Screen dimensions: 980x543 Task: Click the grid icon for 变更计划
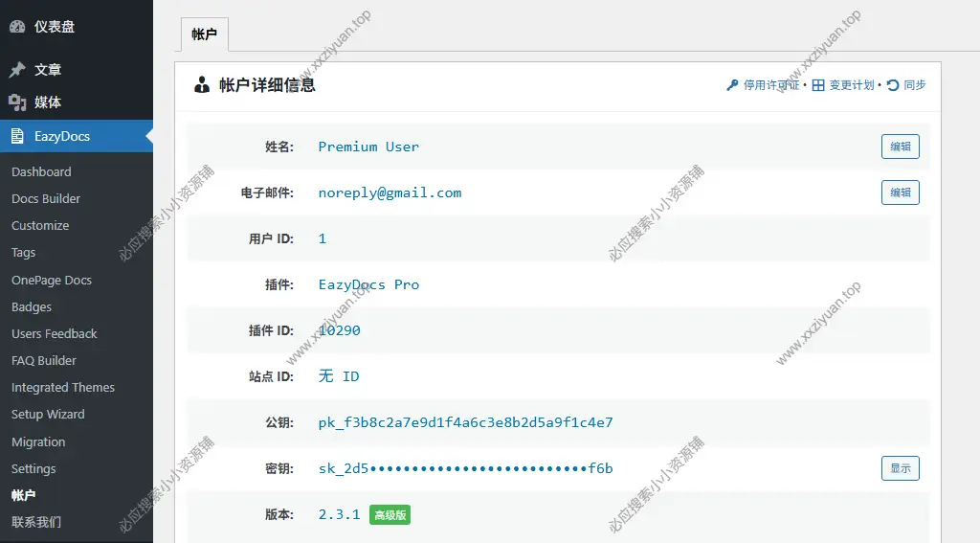coord(818,85)
